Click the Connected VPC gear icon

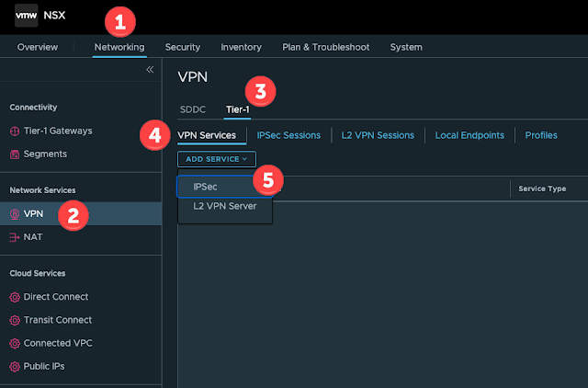(x=15, y=343)
